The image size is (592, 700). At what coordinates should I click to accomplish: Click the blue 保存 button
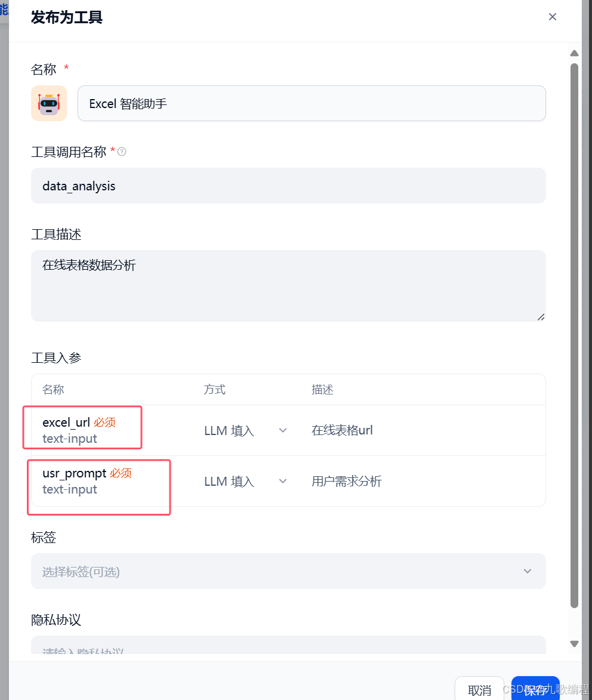535,690
